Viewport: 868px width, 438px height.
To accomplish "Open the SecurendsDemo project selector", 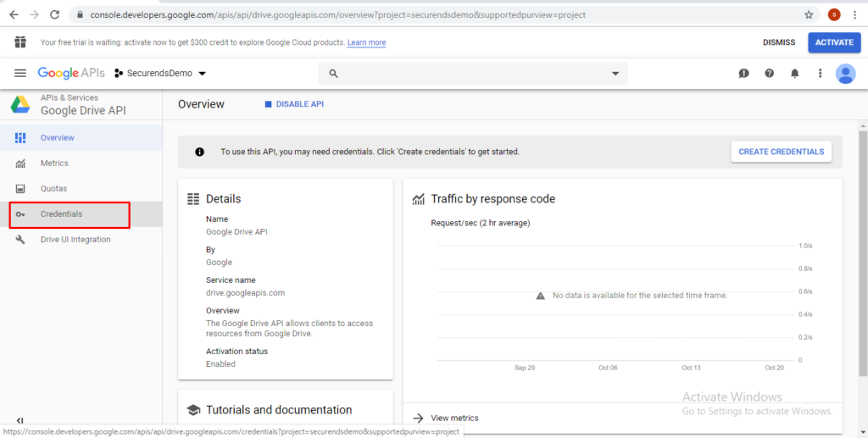I will [160, 73].
